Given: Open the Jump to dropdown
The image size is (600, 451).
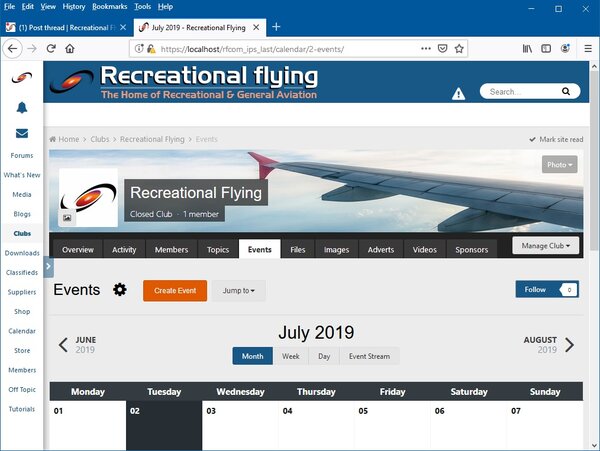Looking at the screenshot, I should (x=238, y=290).
